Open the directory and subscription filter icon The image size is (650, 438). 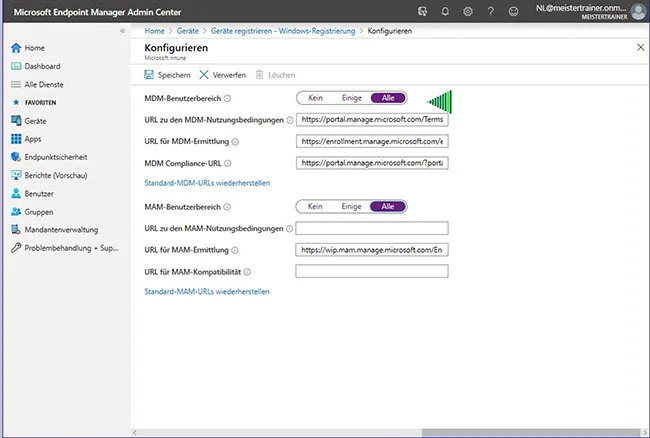click(420, 11)
